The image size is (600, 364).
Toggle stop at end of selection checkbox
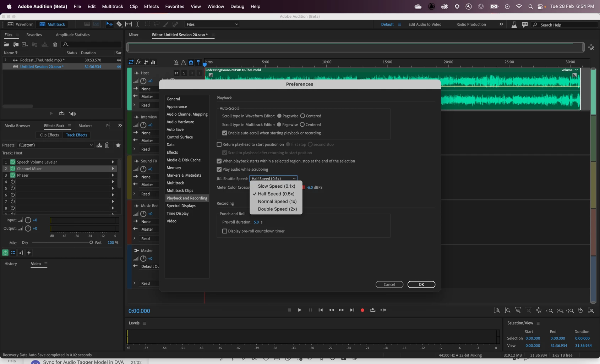[x=219, y=161]
